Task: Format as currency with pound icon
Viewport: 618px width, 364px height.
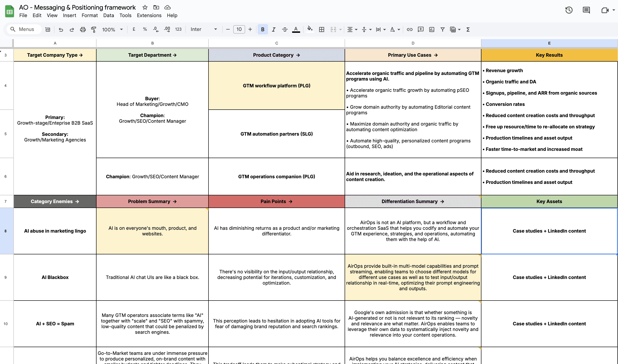Action: [x=134, y=30]
